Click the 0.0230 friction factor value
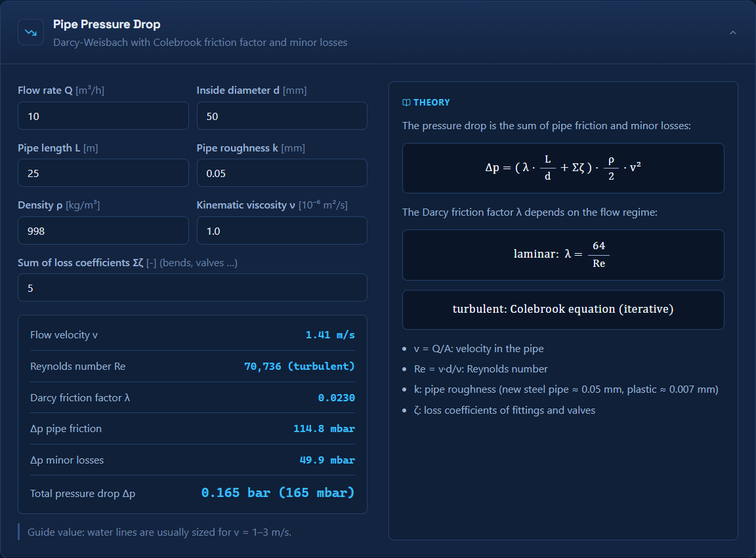The image size is (756, 558). [x=337, y=397]
